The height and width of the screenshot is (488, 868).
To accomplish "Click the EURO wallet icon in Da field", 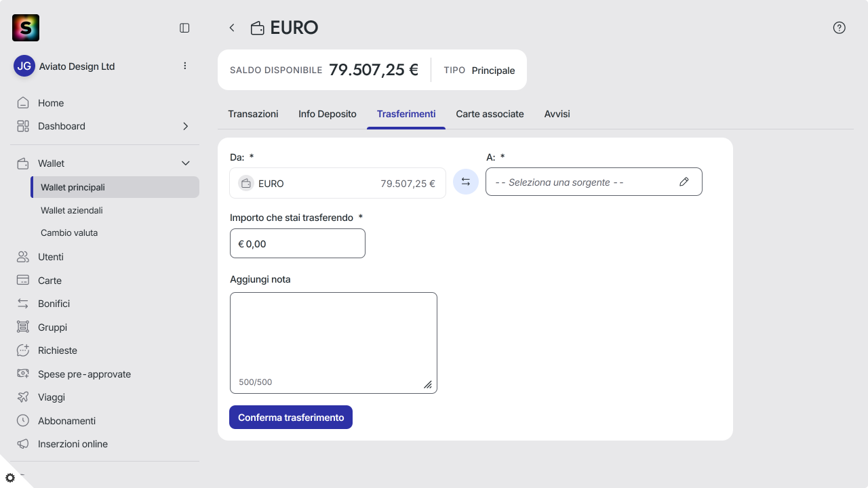I will (x=246, y=183).
